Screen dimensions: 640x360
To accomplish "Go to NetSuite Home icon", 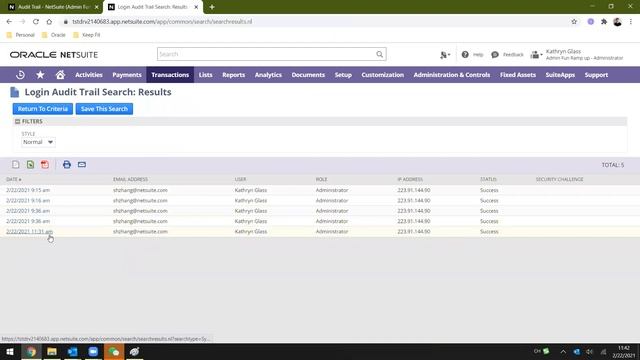I will point(60,75).
